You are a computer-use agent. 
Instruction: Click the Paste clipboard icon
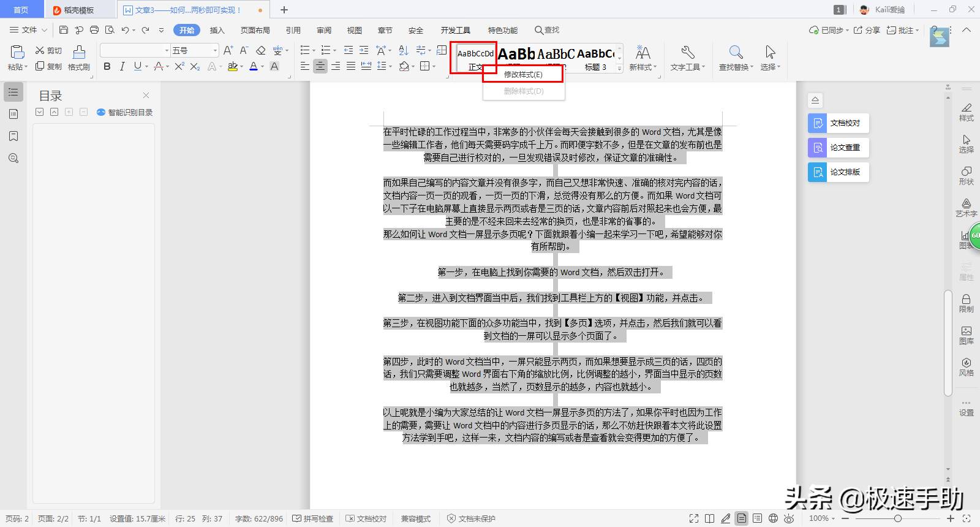pyautogui.click(x=17, y=52)
